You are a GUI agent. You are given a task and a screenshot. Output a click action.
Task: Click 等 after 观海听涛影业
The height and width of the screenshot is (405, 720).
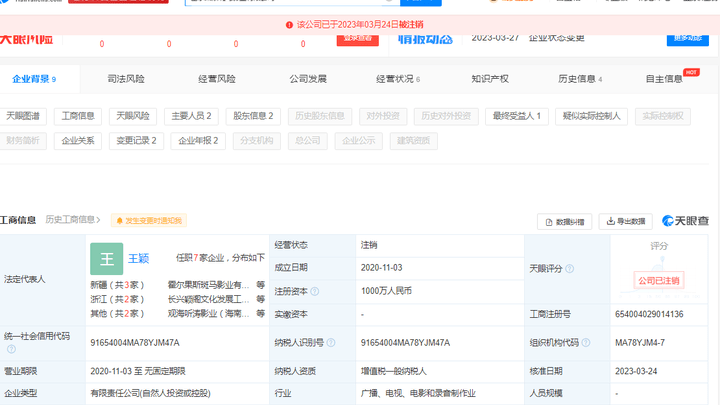(261, 314)
